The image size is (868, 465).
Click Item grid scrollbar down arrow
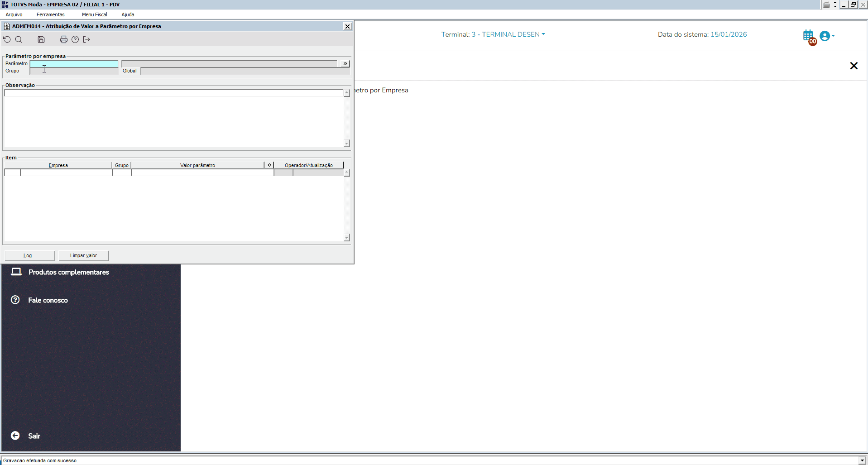[347, 238]
